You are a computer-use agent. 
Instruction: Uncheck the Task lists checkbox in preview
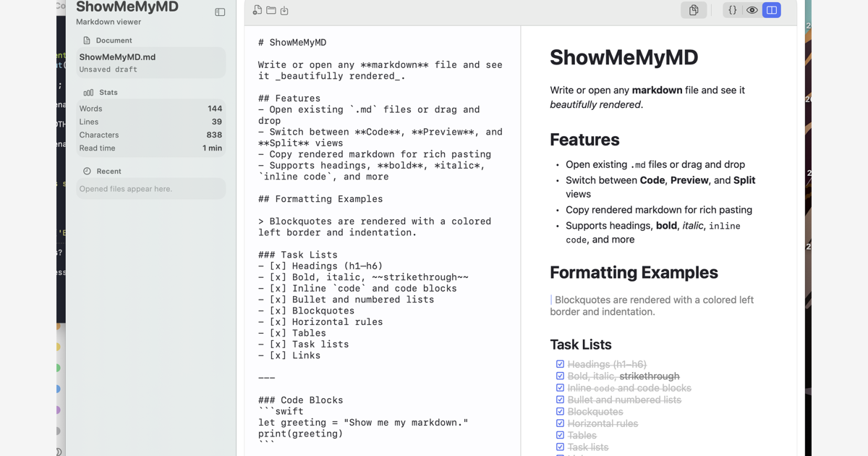point(560,447)
